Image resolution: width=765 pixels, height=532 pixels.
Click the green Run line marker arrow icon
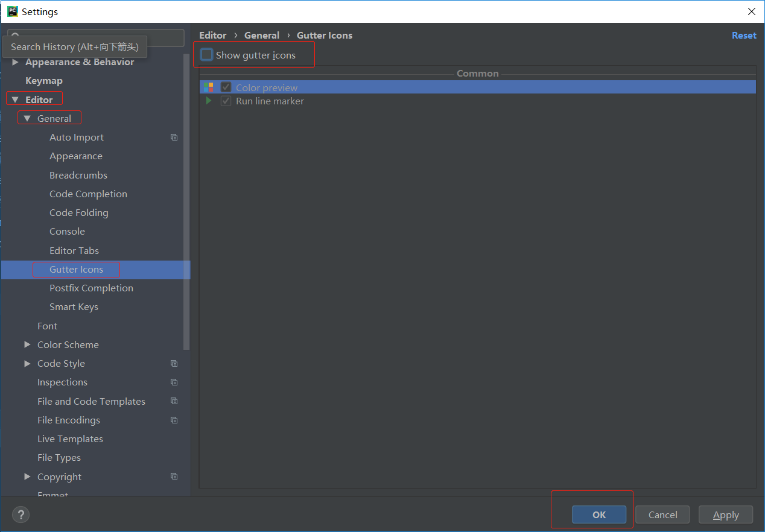pyautogui.click(x=208, y=100)
